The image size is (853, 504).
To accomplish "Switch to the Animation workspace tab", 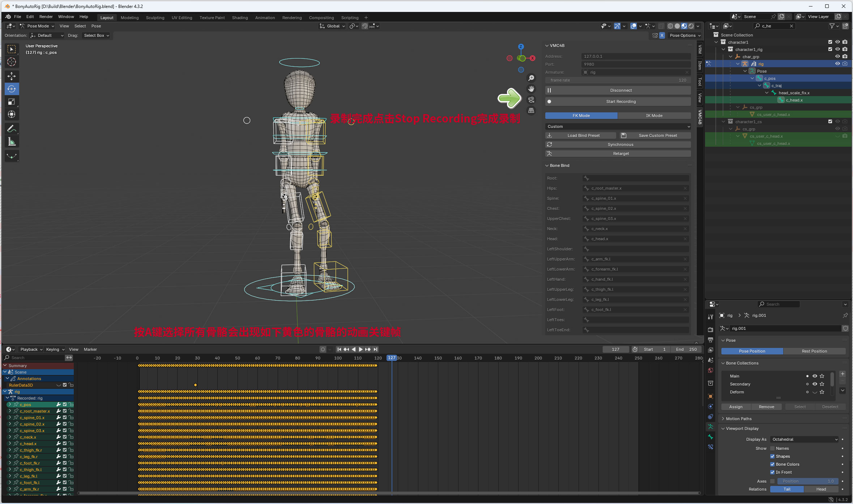I will coord(265,18).
